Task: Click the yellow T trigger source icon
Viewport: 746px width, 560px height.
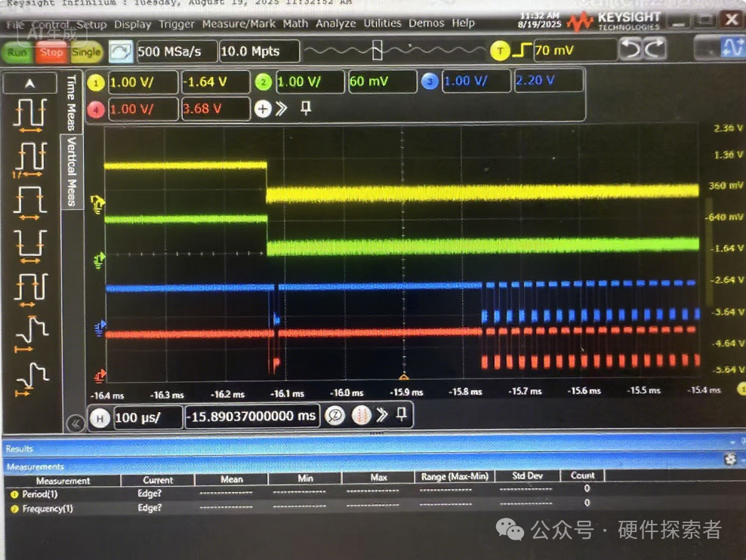Action: 500,51
